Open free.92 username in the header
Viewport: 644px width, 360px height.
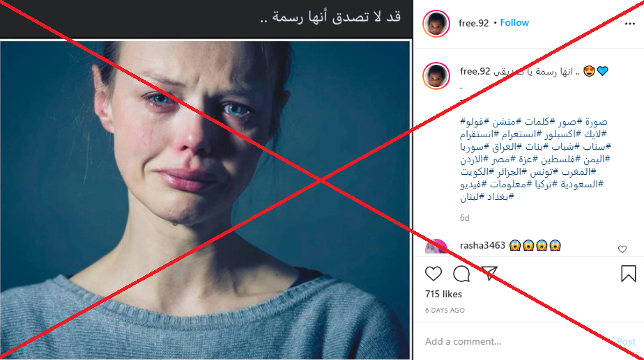[473, 24]
